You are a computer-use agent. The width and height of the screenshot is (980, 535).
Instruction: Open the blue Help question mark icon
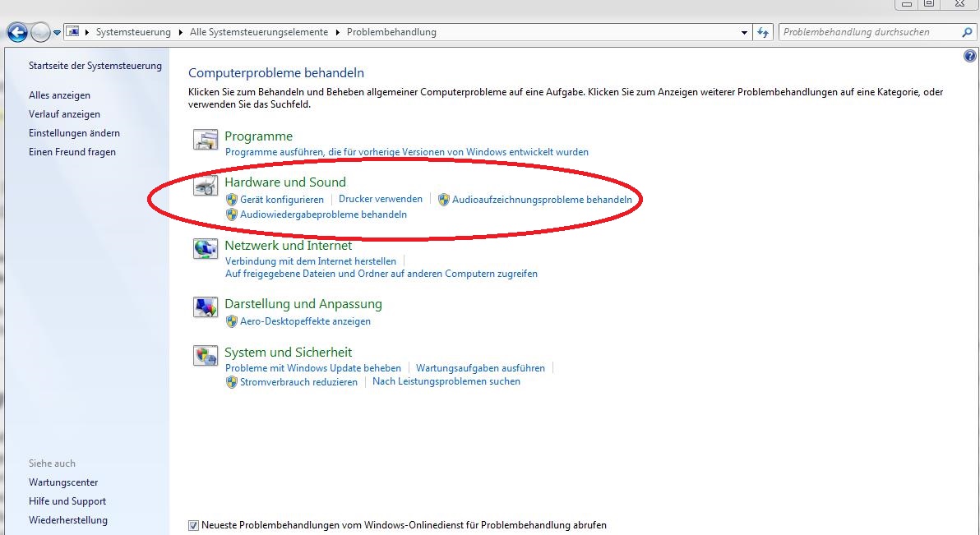pyautogui.click(x=969, y=56)
